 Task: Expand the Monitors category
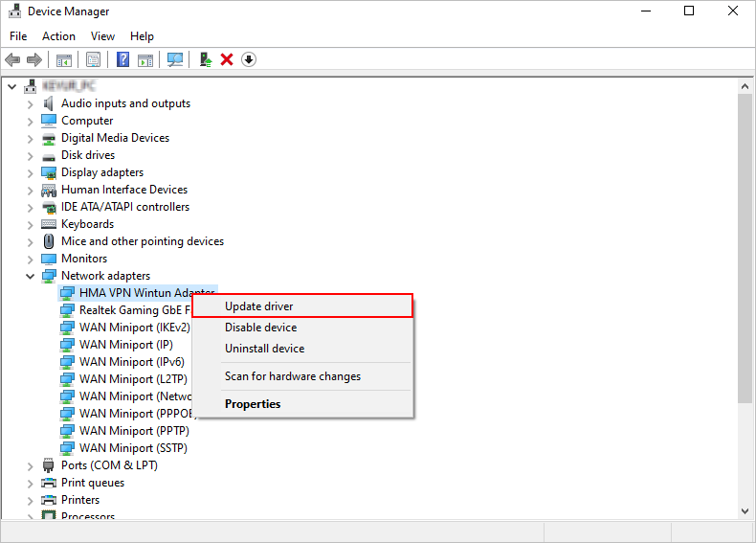tap(30, 260)
